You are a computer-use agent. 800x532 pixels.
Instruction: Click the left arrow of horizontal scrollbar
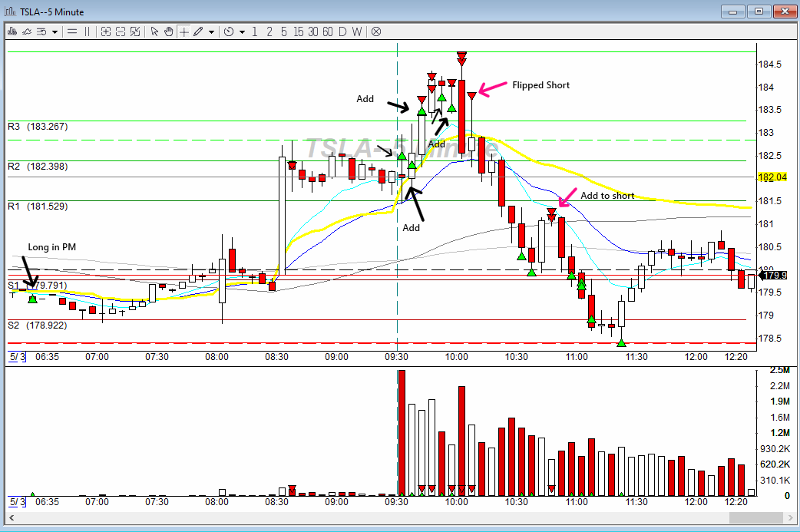pyautogui.click(x=12, y=517)
